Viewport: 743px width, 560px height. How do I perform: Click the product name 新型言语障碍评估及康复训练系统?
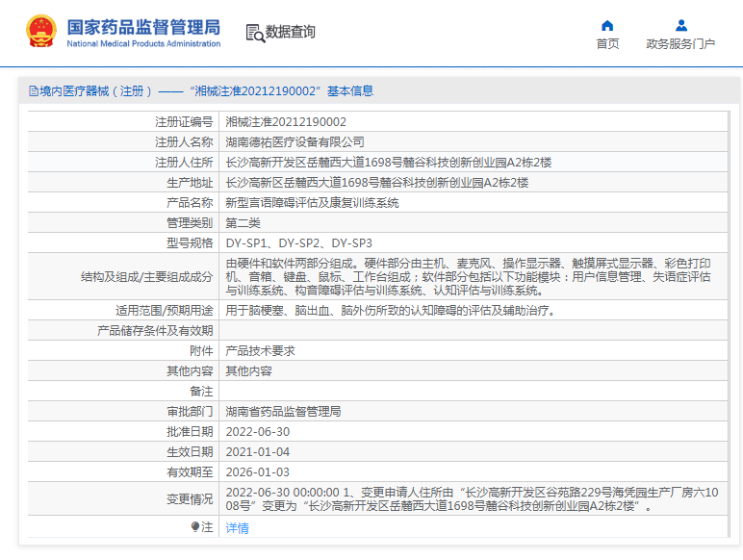click(x=312, y=203)
